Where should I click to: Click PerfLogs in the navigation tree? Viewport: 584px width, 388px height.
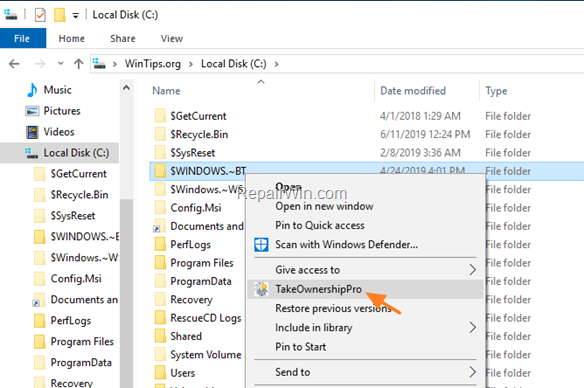pos(71,320)
